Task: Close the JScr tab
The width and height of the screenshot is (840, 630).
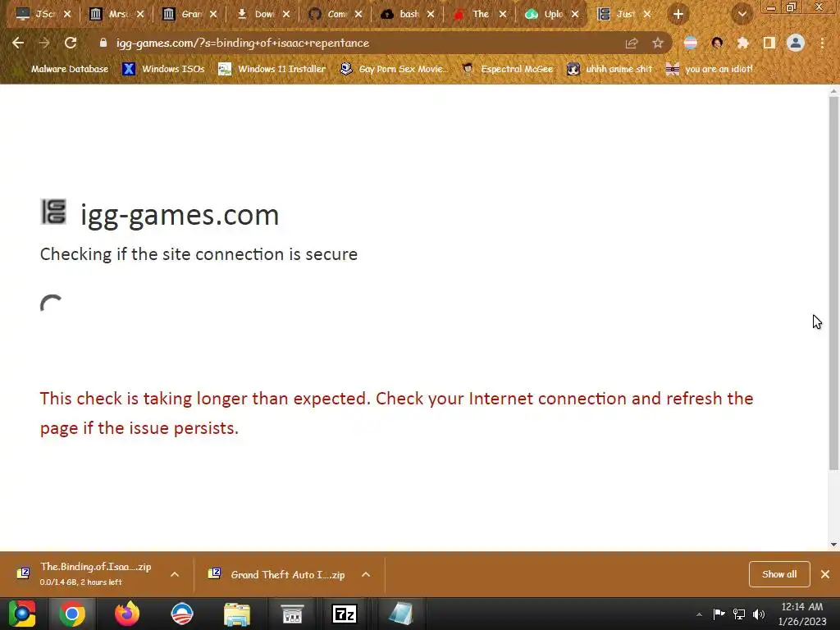Action: [67, 15]
